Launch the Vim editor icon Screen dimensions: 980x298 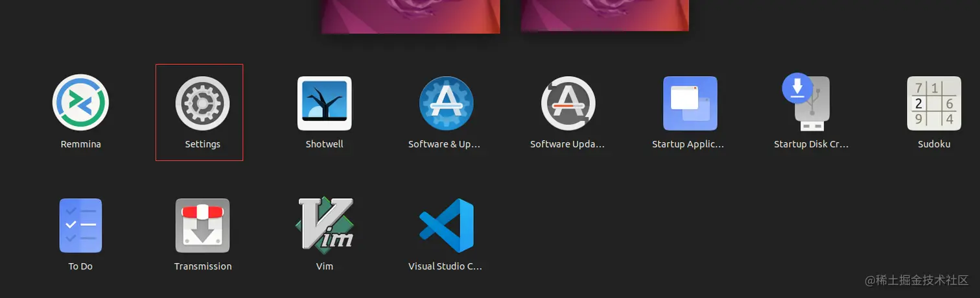325,224
